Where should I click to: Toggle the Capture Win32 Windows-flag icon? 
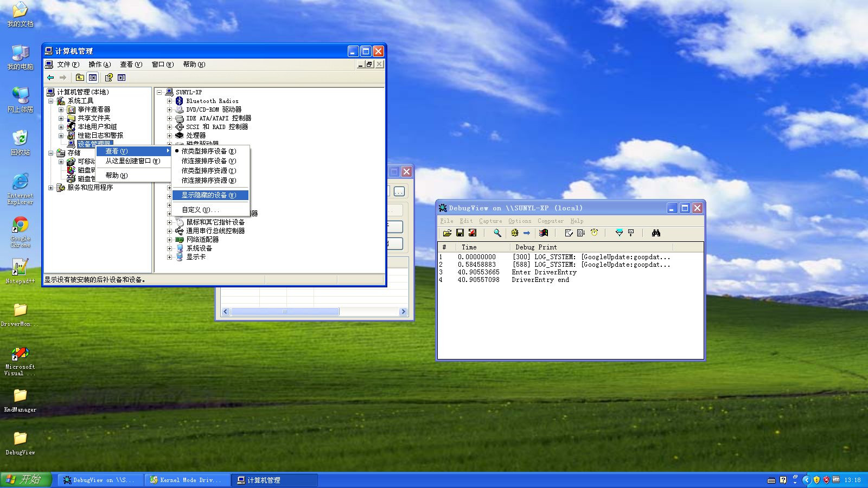(544, 233)
